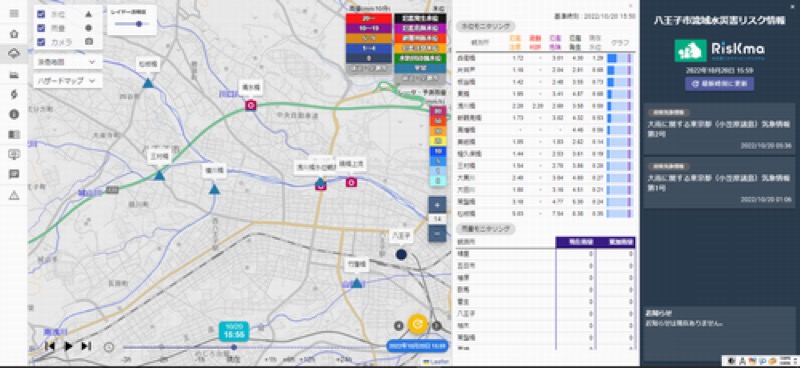Close the monitoring panel with X
The height and width of the screenshot is (368, 800).
coord(630,6)
